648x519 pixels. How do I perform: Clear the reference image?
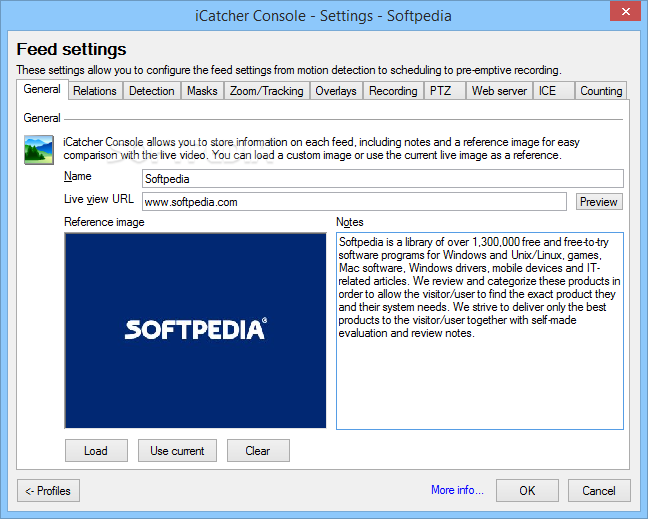tap(258, 450)
